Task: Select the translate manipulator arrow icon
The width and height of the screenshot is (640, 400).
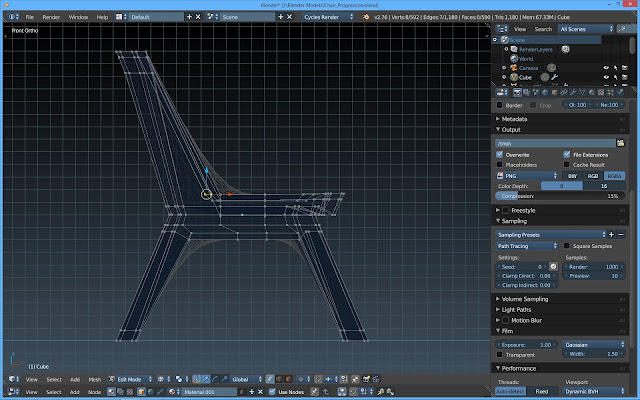Action: coord(206,379)
